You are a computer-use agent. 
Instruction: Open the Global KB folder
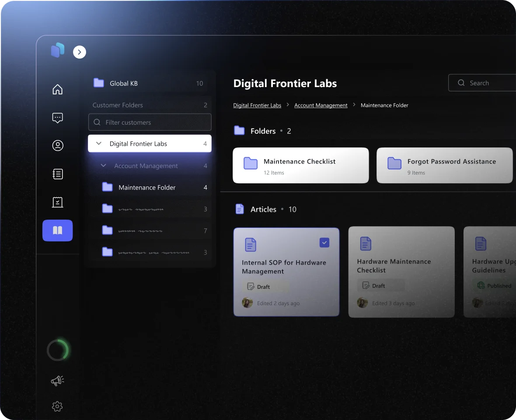coord(124,83)
